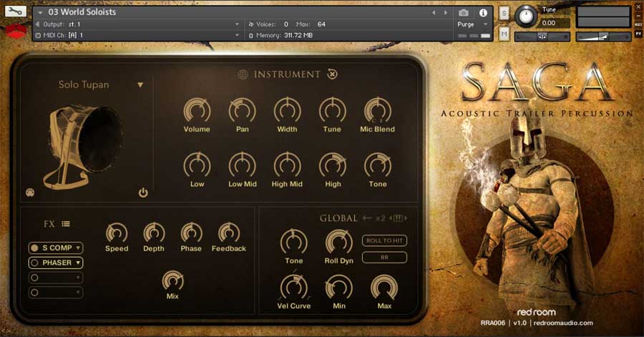The height and width of the screenshot is (337, 644).
Task: Enable the PHASER effect slot
Action: click(x=34, y=263)
